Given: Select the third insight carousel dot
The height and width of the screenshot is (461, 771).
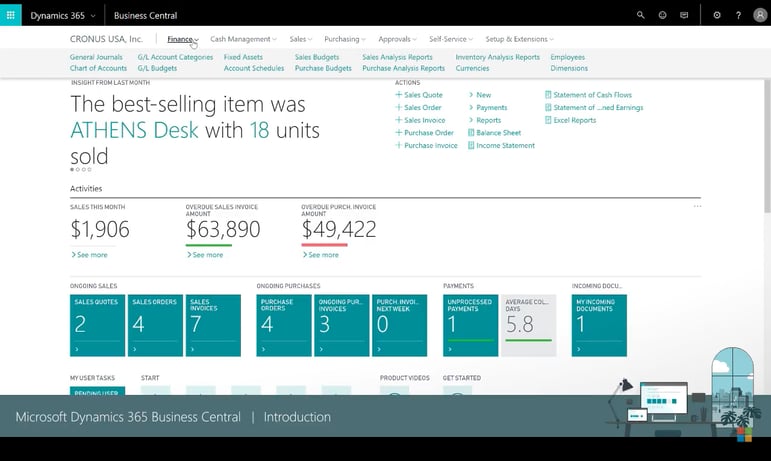Looking at the screenshot, I should pos(84,170).
